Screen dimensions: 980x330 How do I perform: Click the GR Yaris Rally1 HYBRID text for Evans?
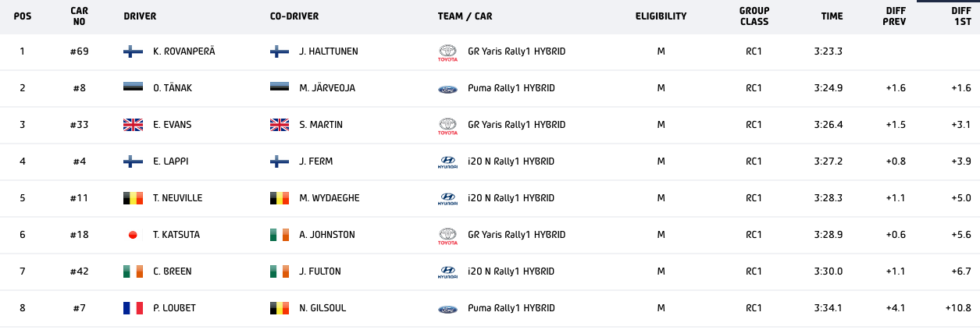click(x=516, y=125)
